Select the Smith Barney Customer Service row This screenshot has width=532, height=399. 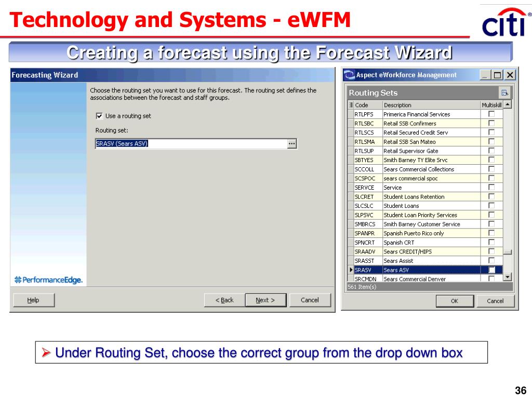tap(425, 224)
